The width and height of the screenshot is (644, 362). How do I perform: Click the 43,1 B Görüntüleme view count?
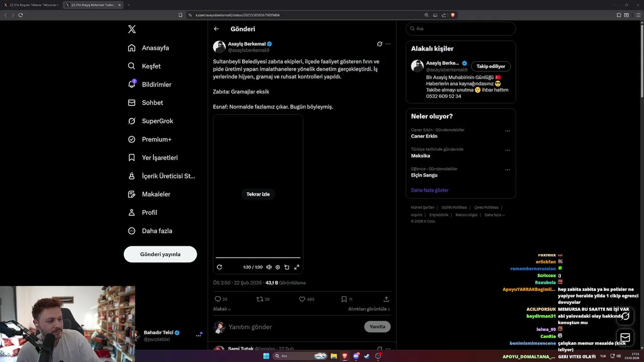pyautogui.click(x=285, y=283)
